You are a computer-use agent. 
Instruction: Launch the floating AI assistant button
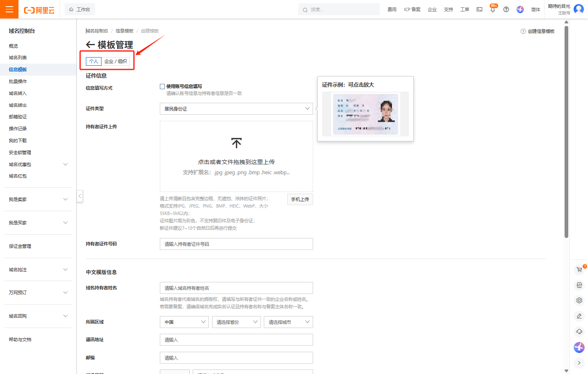(x=579, y=347)
